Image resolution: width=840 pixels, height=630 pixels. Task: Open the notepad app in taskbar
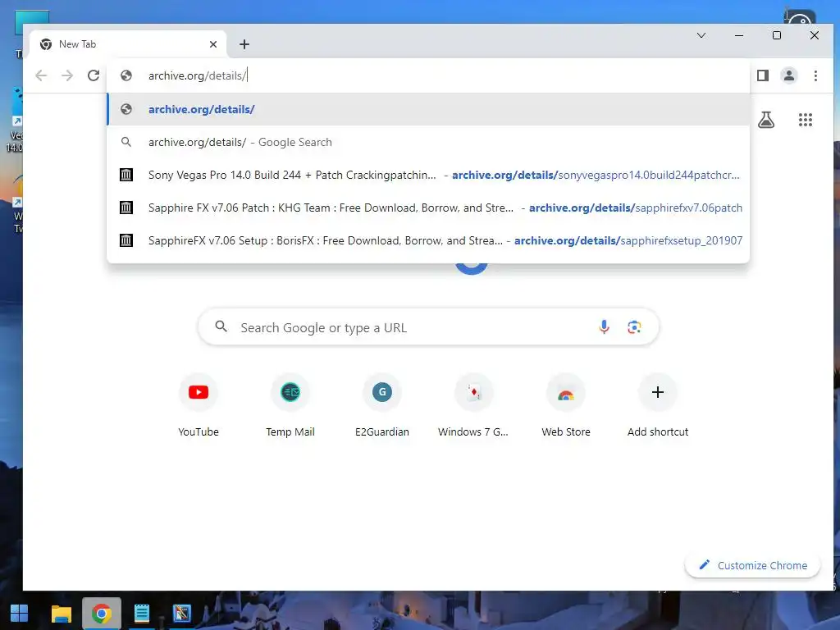pos(141,614)
